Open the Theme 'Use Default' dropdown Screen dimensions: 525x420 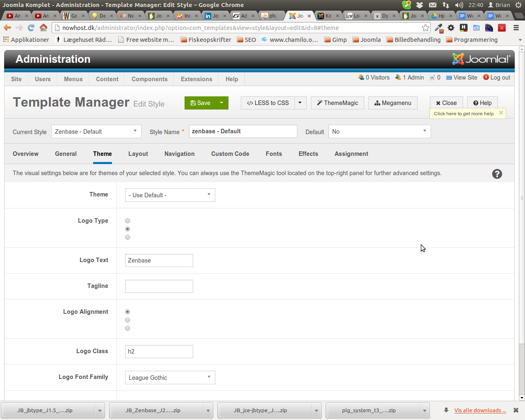pyautogui.click(x=170, y=195)
